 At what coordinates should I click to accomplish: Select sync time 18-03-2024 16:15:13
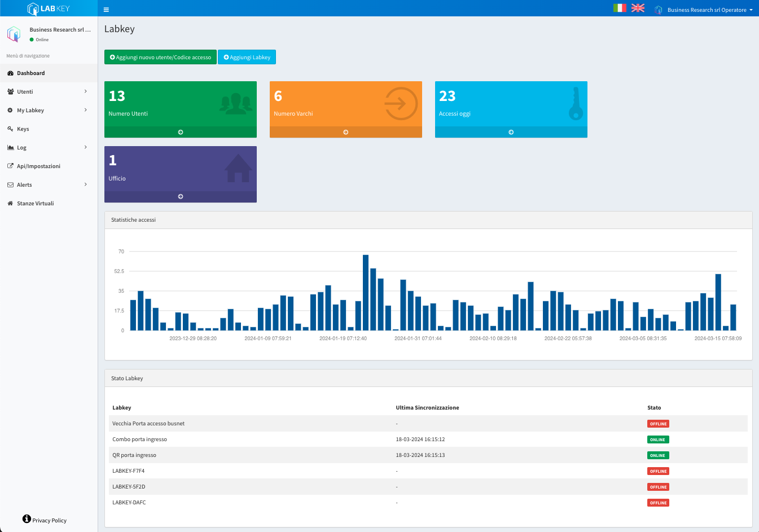(x=420, y=455)
